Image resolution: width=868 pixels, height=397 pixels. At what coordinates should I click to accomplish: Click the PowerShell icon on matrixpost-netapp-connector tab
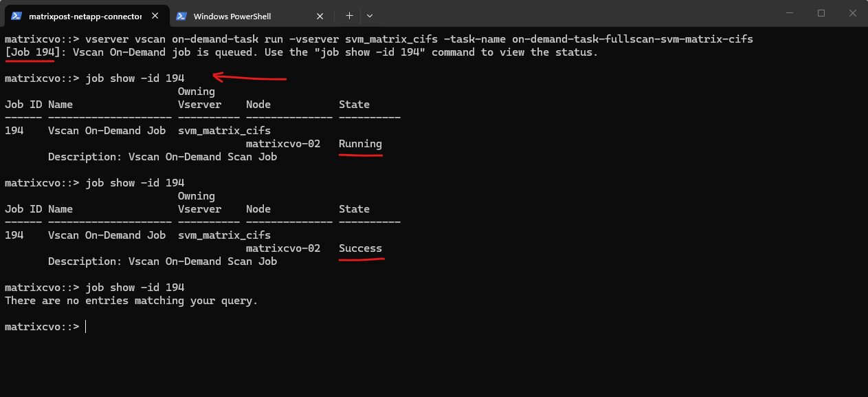17,16
